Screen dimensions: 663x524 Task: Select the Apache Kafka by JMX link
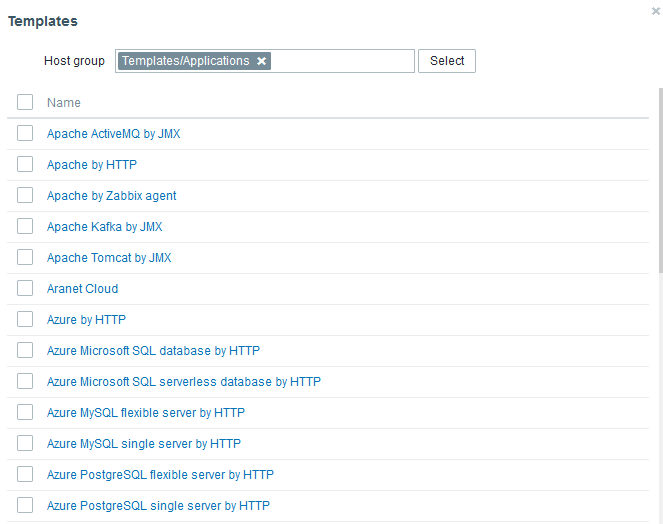point(104,227)
